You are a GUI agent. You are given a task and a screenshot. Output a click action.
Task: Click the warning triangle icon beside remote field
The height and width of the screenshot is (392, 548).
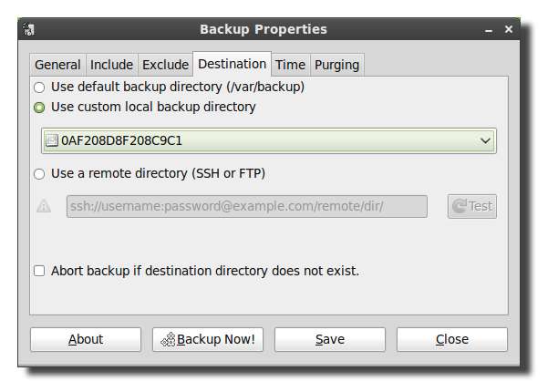44,206
